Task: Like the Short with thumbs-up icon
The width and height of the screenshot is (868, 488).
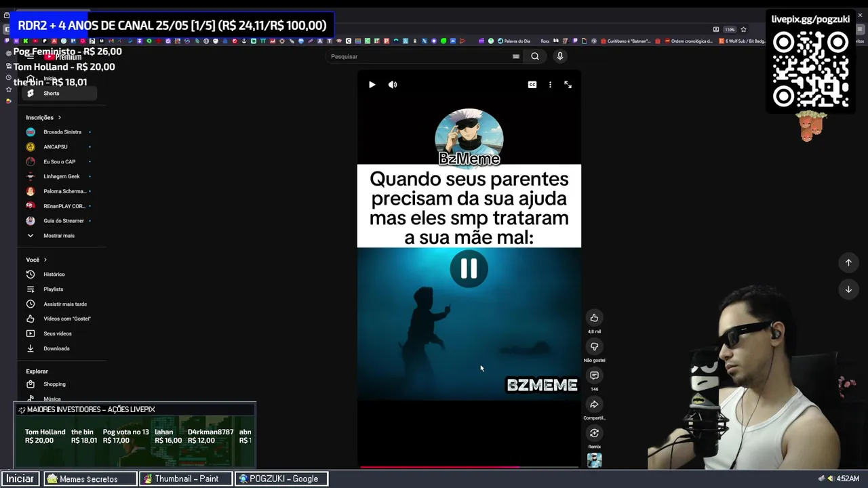Action: point(594,318)
